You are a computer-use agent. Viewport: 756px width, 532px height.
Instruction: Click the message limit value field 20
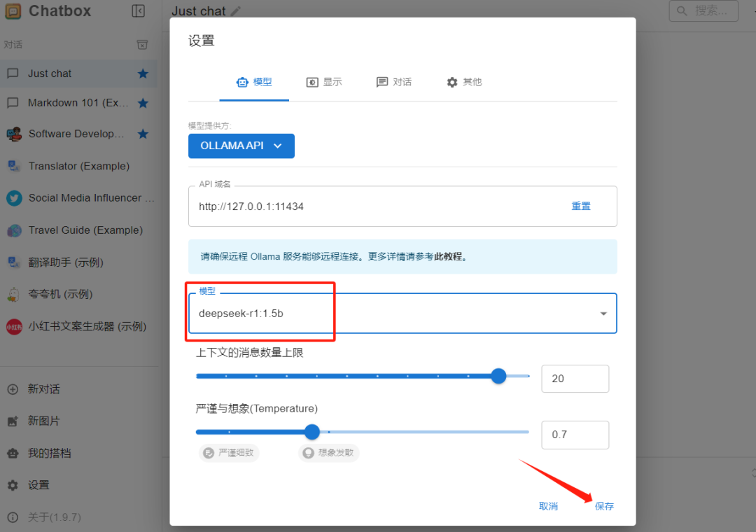(575, 379)
